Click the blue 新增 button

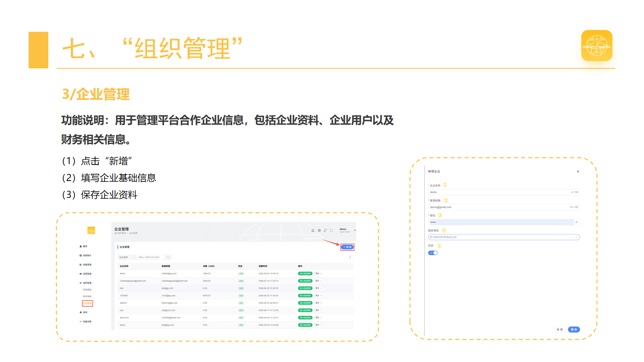[347, 247]
